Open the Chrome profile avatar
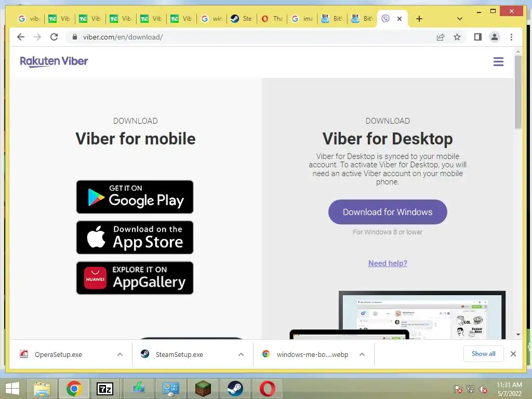Screen dimensions: 532x399 coord(495,37)
